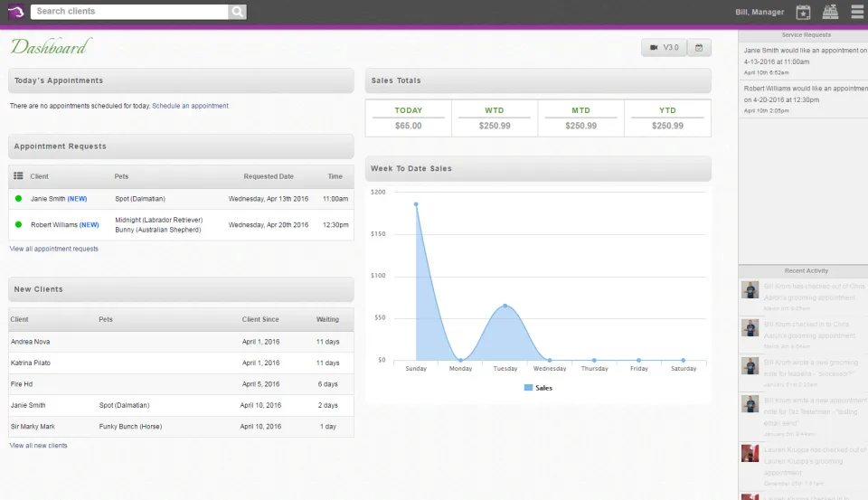The height and width of the screenshot is (500, 868).
Task: Click the WTD sales total cell
Action: tap(495, 118)
